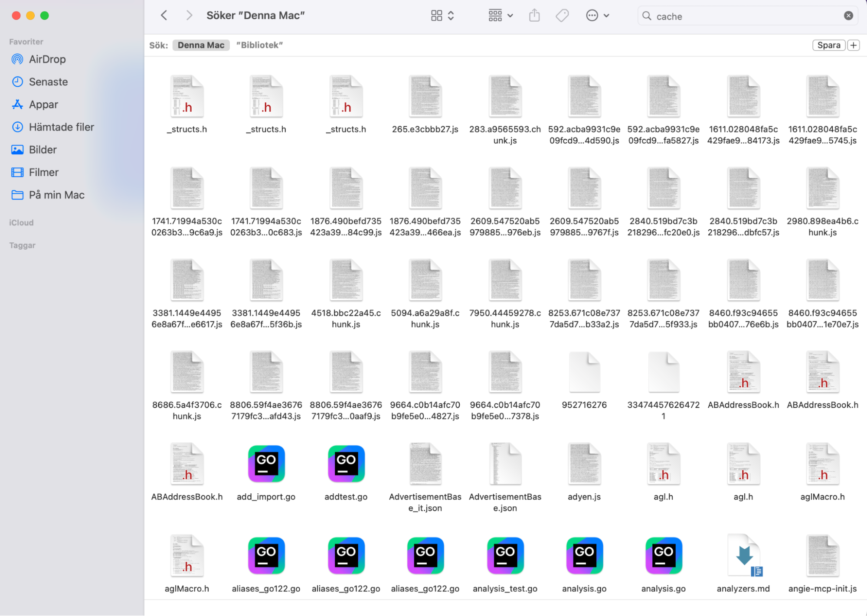Select the addtest.go file icon

(x=346, y=464)
